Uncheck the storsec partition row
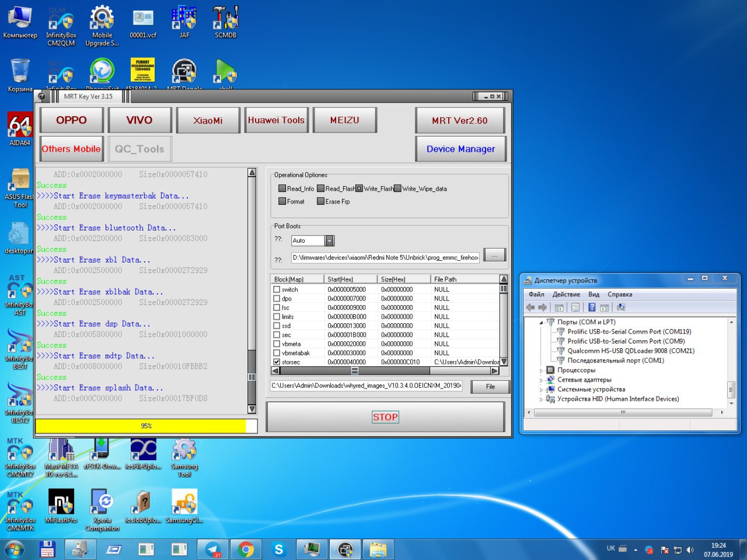This screenshot has height=560, width=747. (x=277, y=362)
